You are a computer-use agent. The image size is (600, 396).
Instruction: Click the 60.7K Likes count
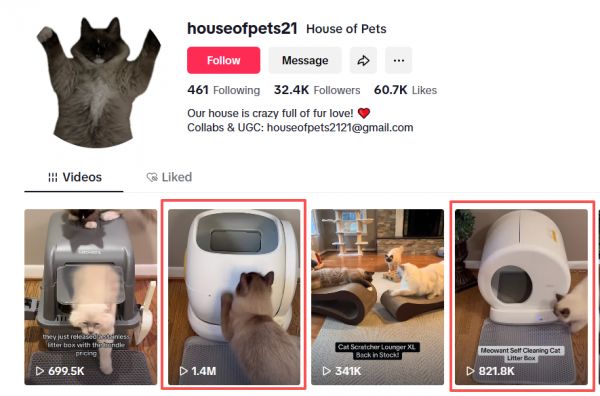(405, 90)
